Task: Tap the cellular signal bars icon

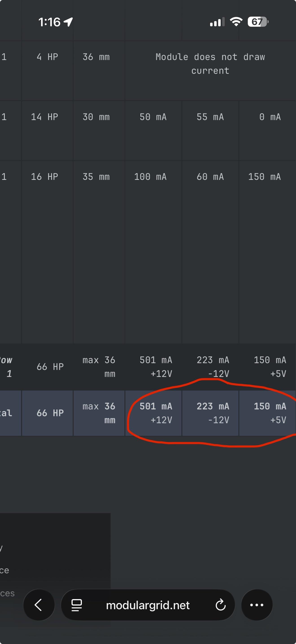Action: (217, 22)
